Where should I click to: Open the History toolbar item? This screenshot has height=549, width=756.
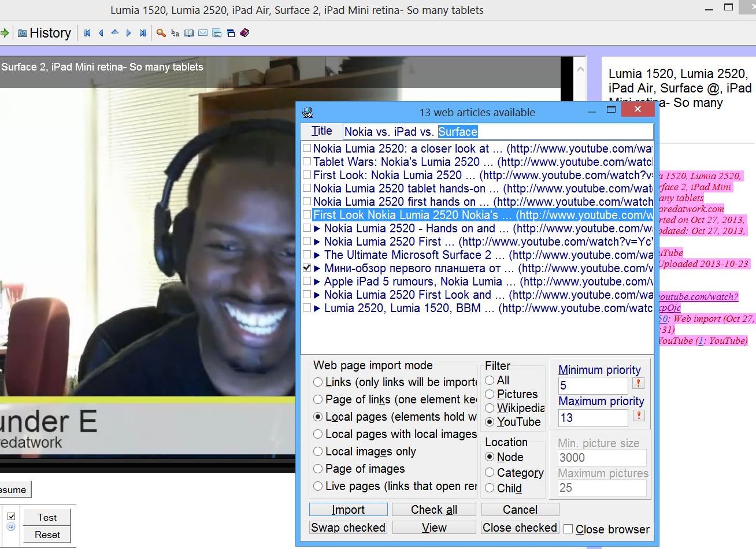pyautogui.click(x=44, y=33)
